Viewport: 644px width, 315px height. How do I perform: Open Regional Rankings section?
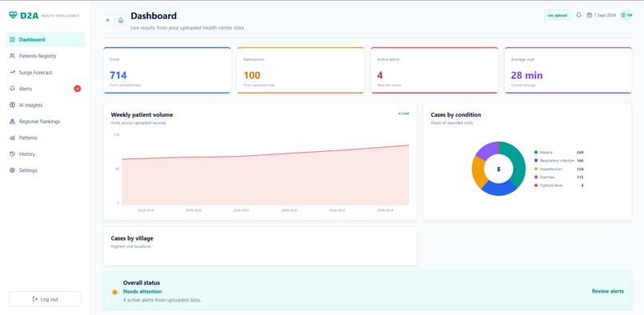(46, 122)
